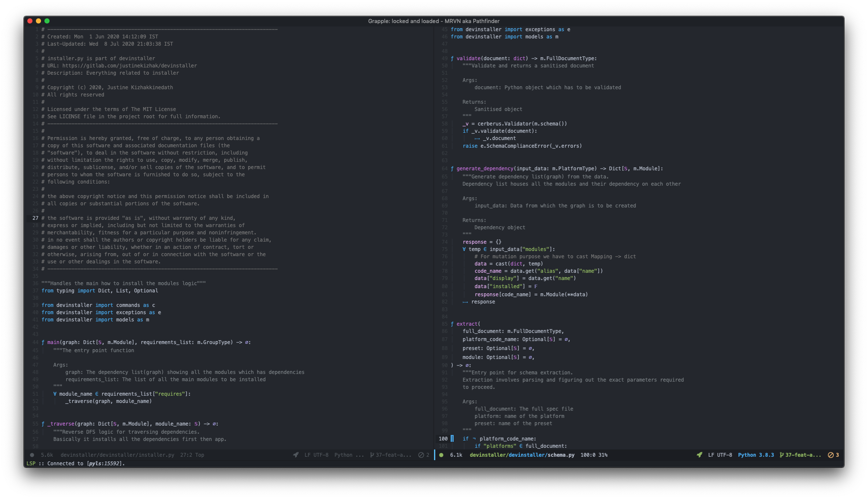Open the left pane's Python mode menu
The image size is (868, 499).
(349, 455)
